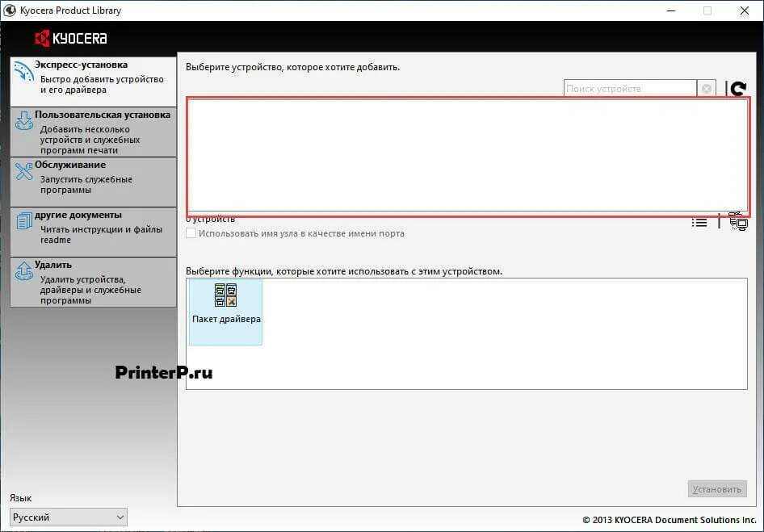
Task: Open the Удалить section
Action: point(93,283)
